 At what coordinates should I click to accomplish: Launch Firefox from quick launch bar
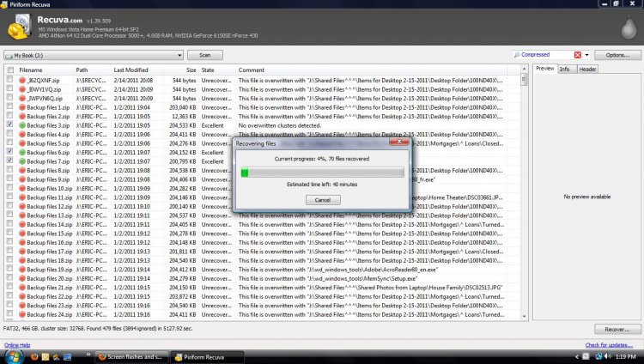tap(34, 356)
